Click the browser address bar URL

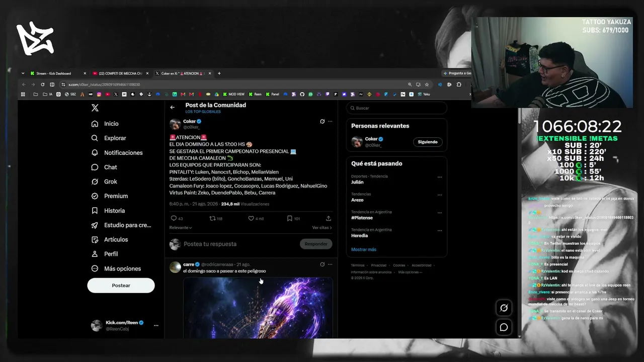coord(104,84)
